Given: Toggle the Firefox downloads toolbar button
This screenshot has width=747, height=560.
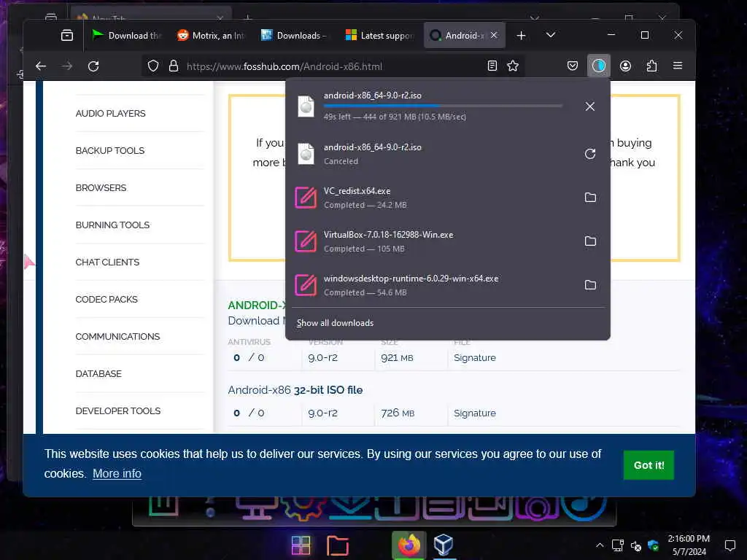Looking at the screenshot, I should (598, 66).
